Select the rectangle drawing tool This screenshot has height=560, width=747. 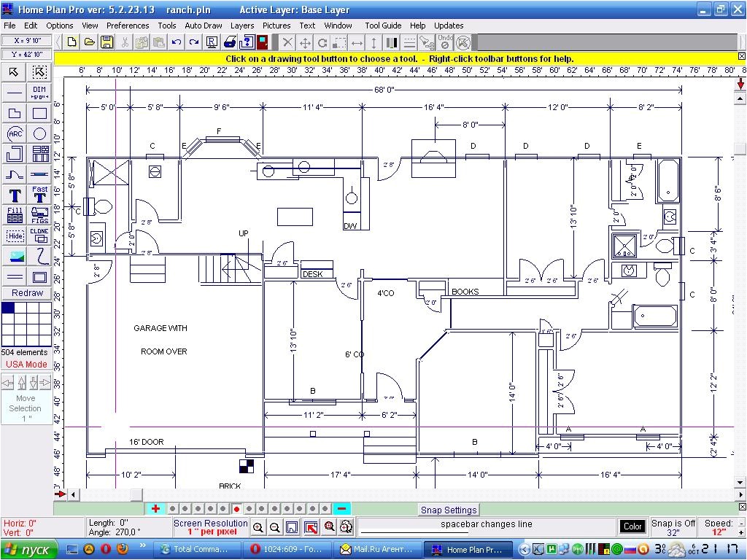coord(39,113)
